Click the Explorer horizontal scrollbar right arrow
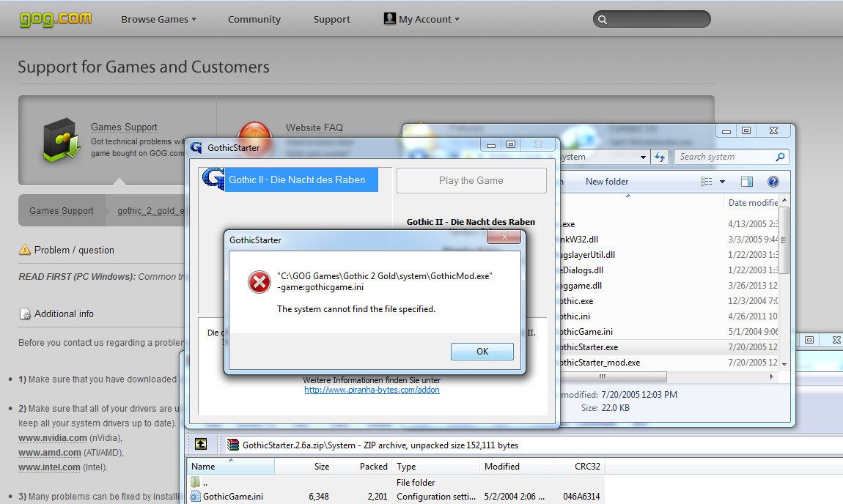Image resolution: width=843 pixels, height=504 pixels. (771, 377)
